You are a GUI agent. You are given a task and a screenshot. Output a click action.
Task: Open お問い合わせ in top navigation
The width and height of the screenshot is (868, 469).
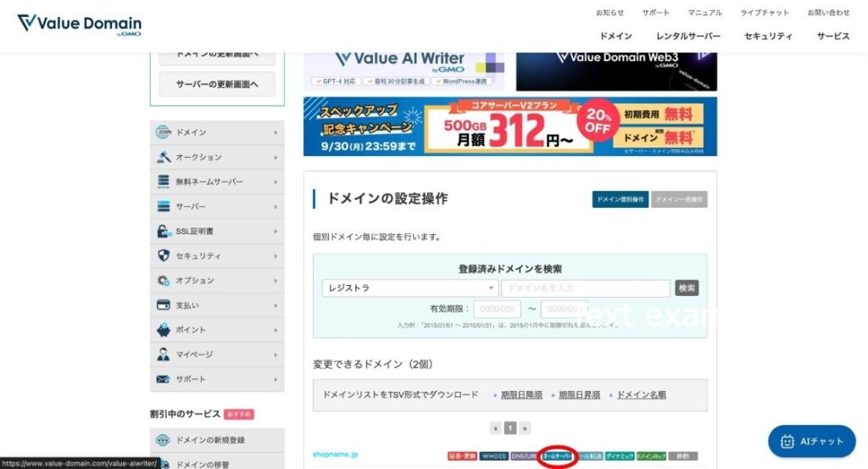(x=828, y=13)
